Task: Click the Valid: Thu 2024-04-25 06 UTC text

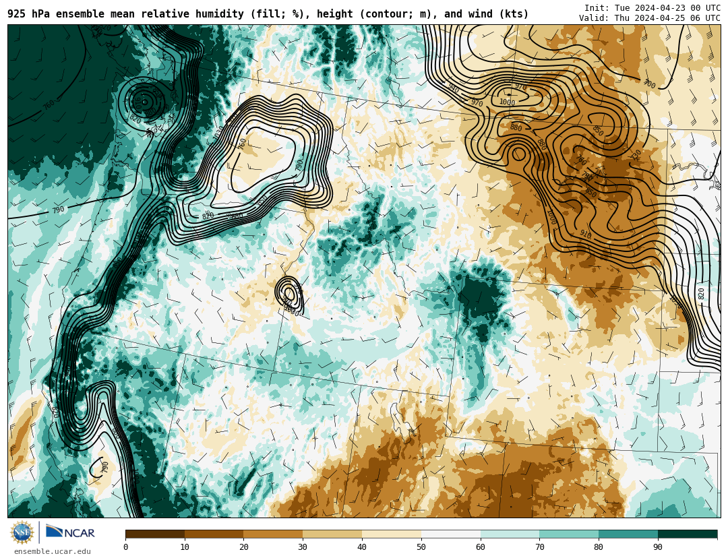Action: (650, 18)
